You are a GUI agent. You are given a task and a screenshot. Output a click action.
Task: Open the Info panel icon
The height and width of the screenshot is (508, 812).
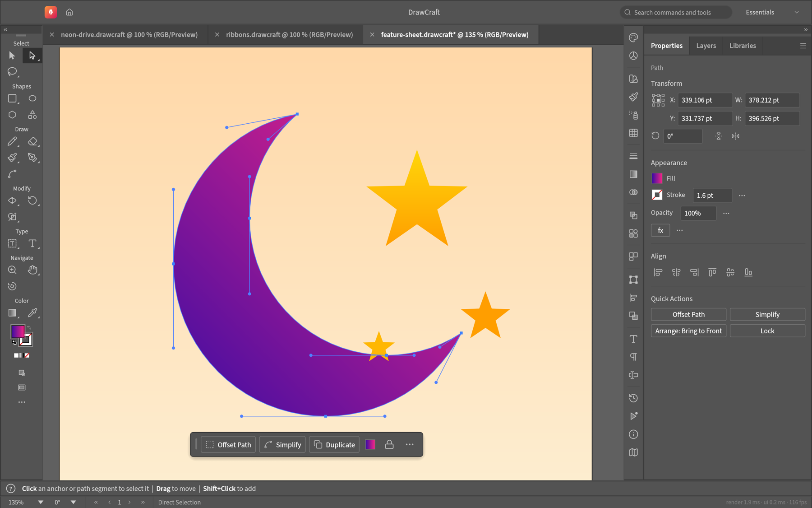633,434
